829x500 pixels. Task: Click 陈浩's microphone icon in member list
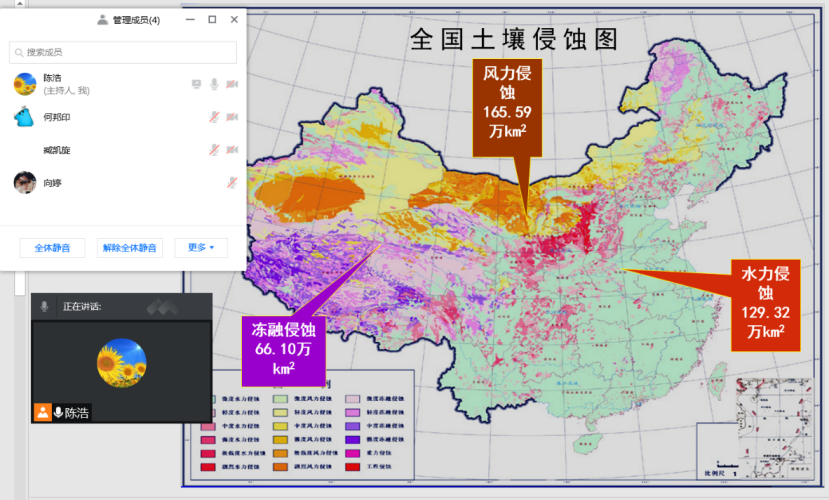pyautogui.click(x=214, y=84)
